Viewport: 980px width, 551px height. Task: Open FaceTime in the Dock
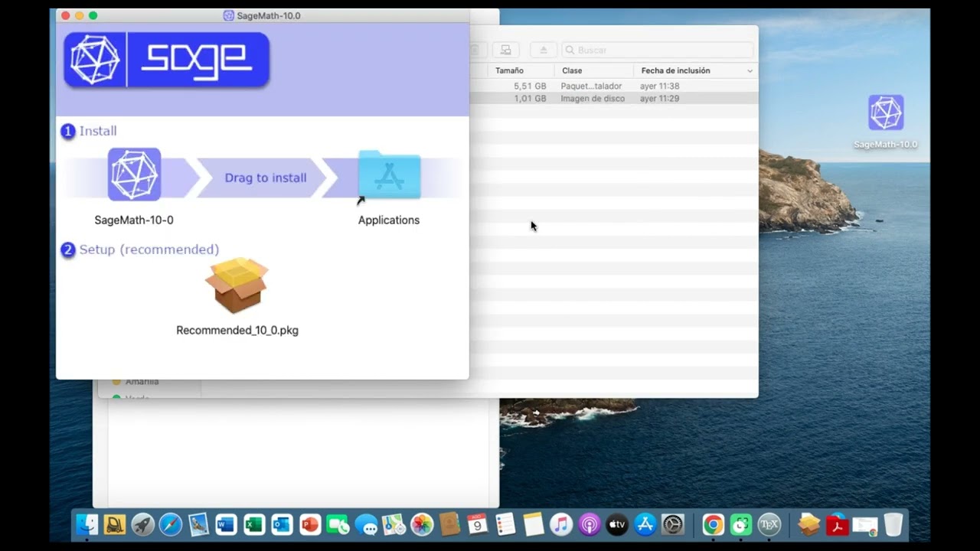338,525
